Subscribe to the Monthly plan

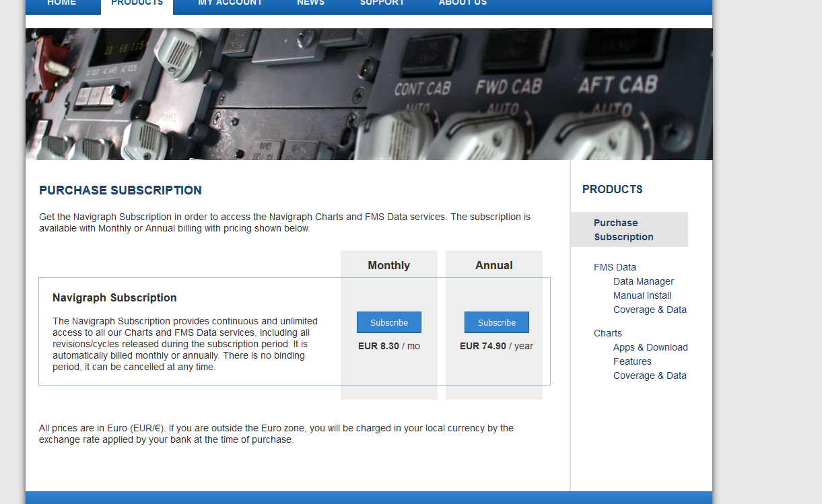pos(389,322)
